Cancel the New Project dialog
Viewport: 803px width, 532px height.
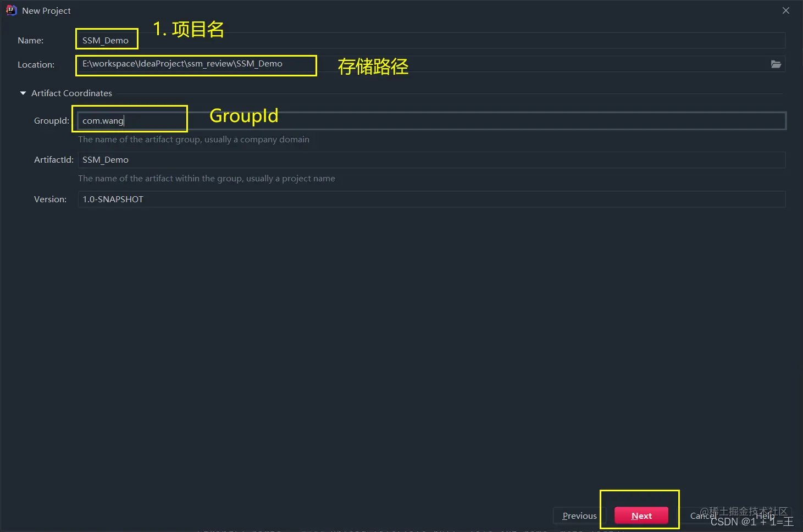[703, 516]
